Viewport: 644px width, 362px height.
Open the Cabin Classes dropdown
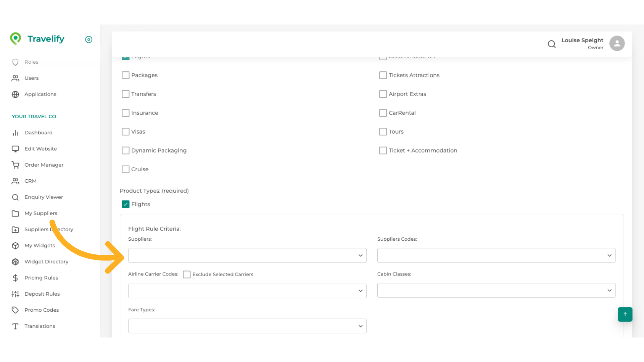496,290
